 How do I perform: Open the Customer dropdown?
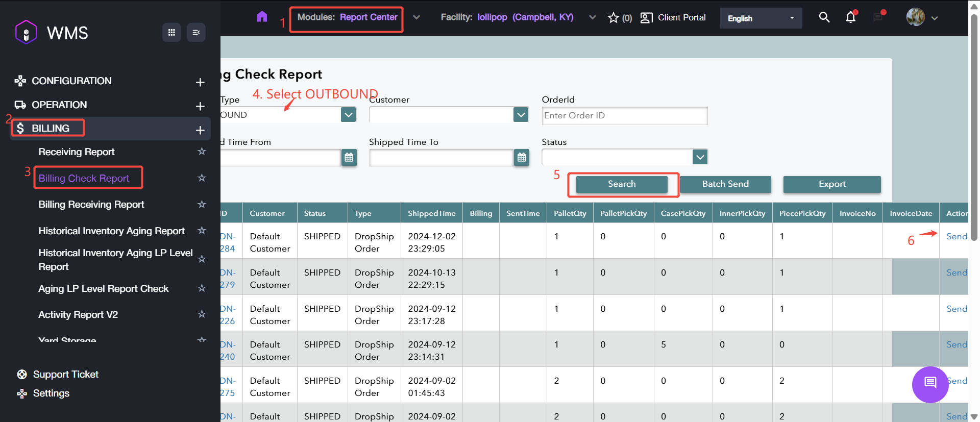(x=521, y=115)
